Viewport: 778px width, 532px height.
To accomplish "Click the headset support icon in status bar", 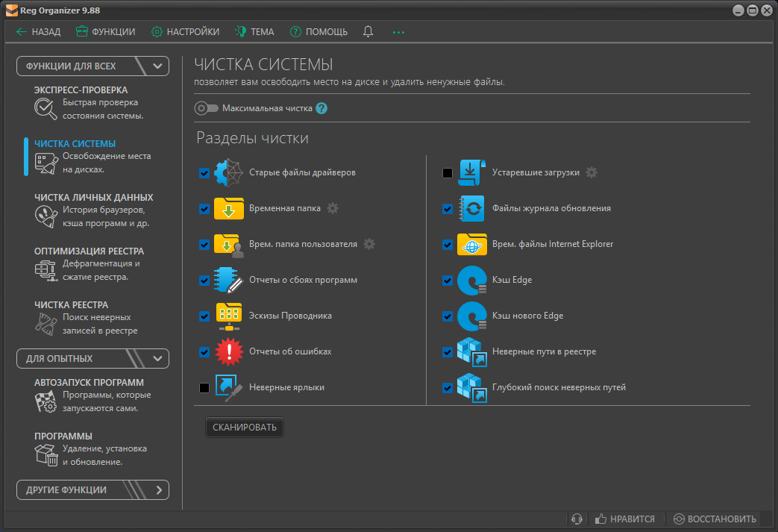I will point(576,519).
